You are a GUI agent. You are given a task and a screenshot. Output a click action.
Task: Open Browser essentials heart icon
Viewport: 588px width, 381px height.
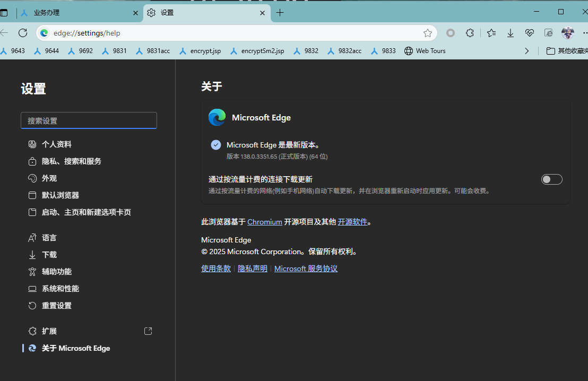tap(530, 33)
